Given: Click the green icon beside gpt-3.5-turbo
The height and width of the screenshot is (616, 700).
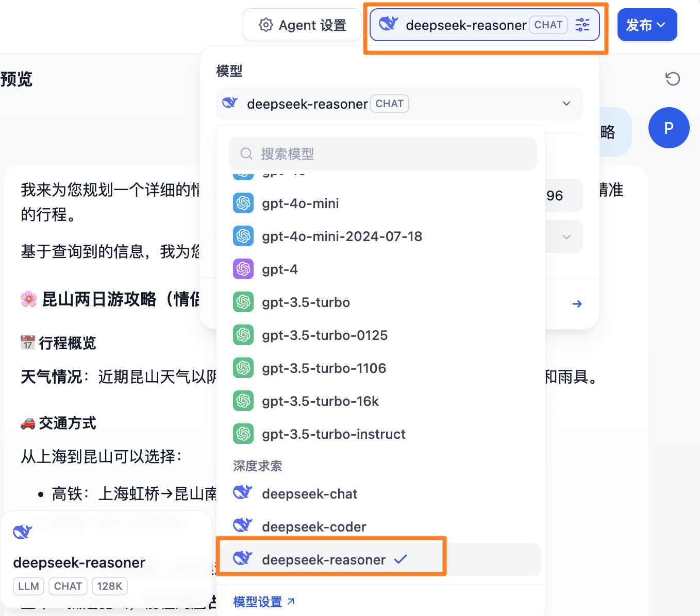Looking at the screenshot, I should pos(243,302).
